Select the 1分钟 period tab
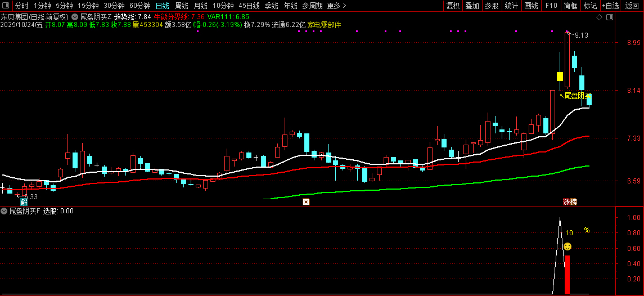This screenshot has width=644, height=296. (42, 6)
